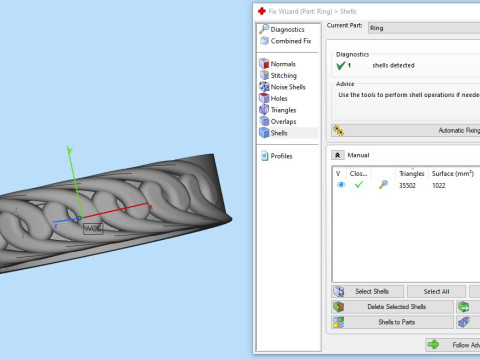
Task: Open the Diagnostics page
Action: (x=287, y=29)
